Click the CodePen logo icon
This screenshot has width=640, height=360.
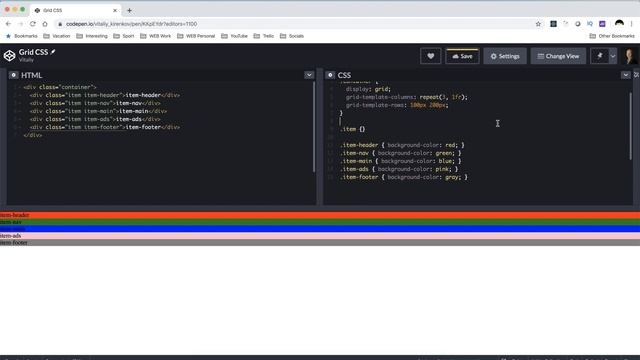coord(9,56)
